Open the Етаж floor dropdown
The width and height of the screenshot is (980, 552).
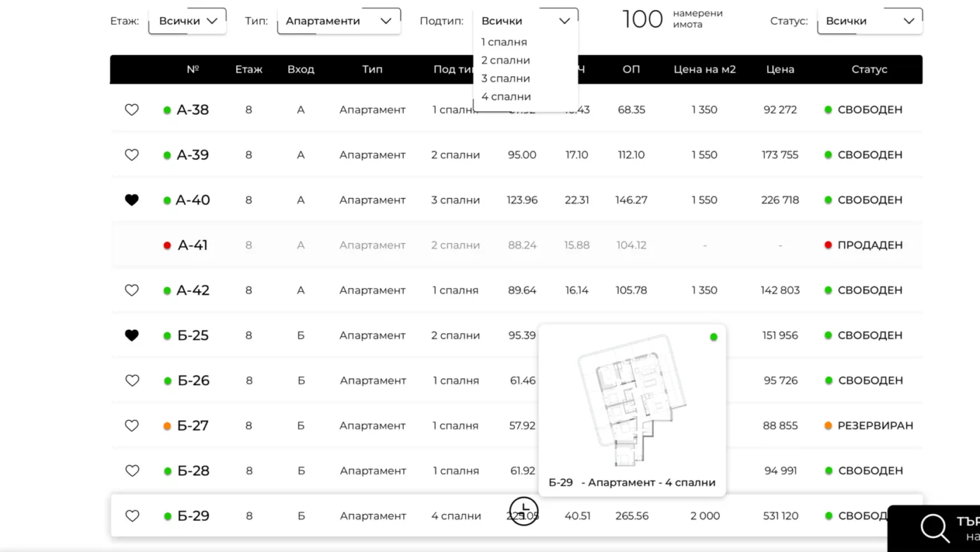click(187, 21)
